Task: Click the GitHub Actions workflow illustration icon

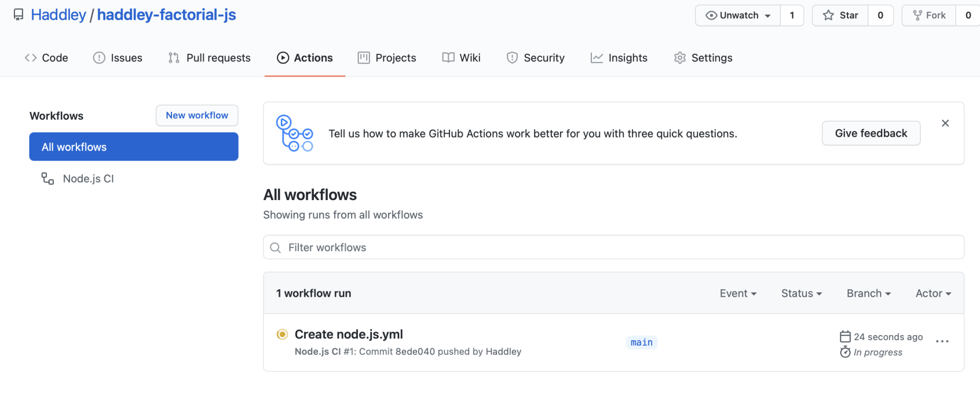Action: (x=294, y=133)
